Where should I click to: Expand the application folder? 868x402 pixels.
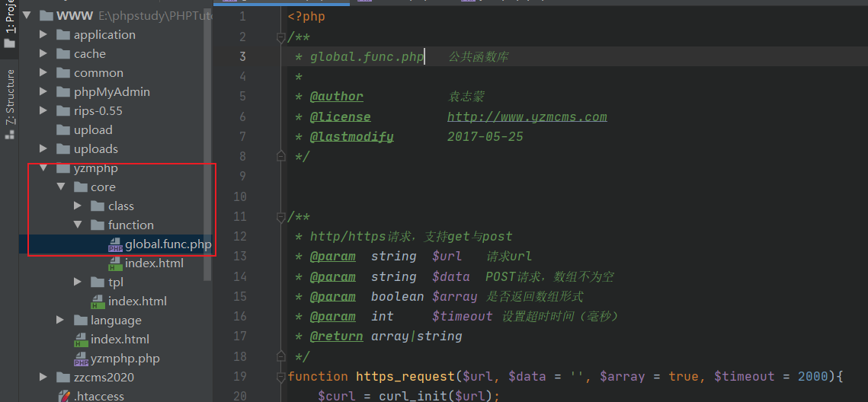pos(43,35)
